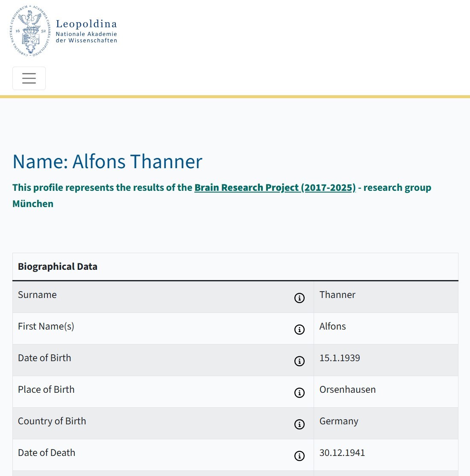Screen dimensions: 470x476
Task: Open the hamburger navigation menu
Action: pos(29,78)
